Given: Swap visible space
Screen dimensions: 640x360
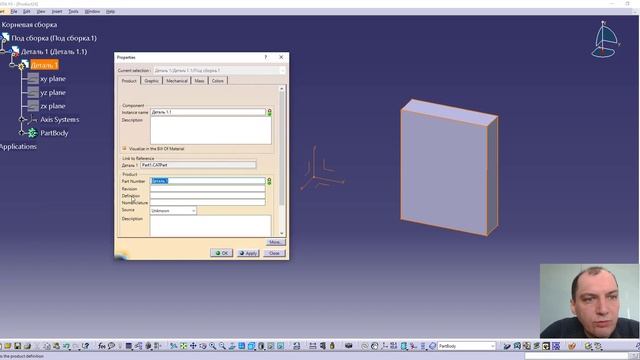Looking at the screenshot, I should [280, 346].
